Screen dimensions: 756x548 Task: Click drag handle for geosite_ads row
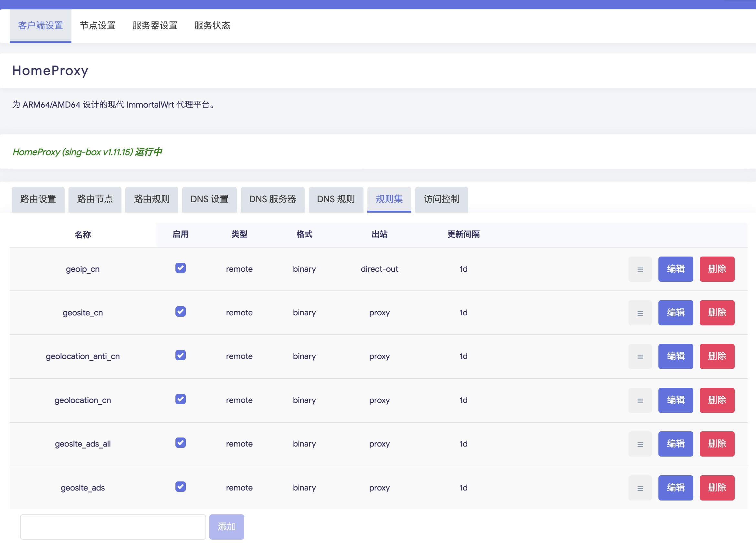pyautogui.click(x=640, y=488)
